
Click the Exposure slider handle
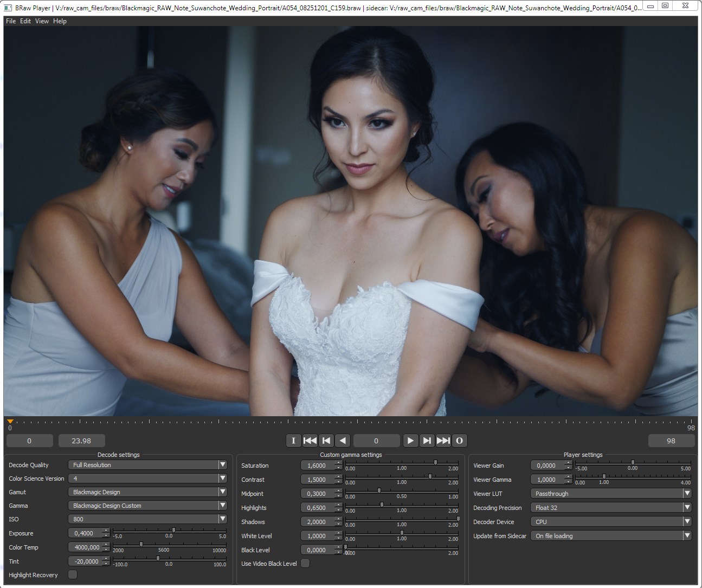tap(173, 529)
